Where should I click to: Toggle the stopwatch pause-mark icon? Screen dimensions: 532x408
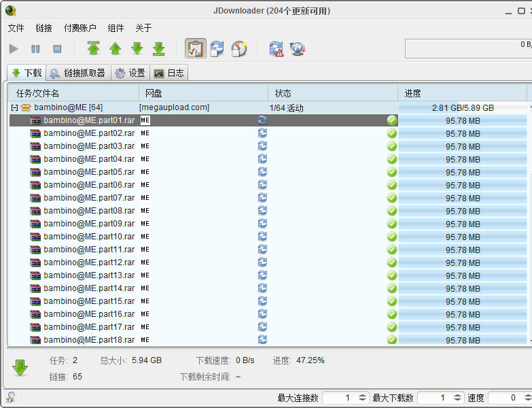pyautogui.click(x=239, y=48)
